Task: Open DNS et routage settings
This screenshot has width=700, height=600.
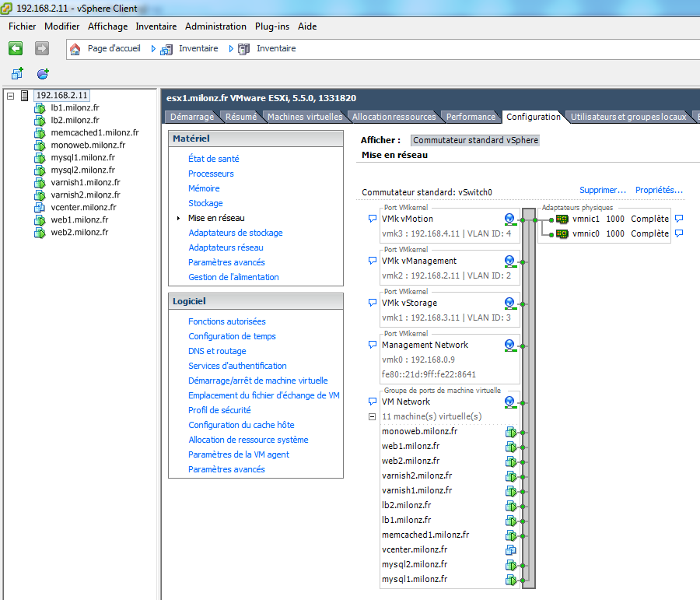Action: pyautogui.click(x=217, y=351)
